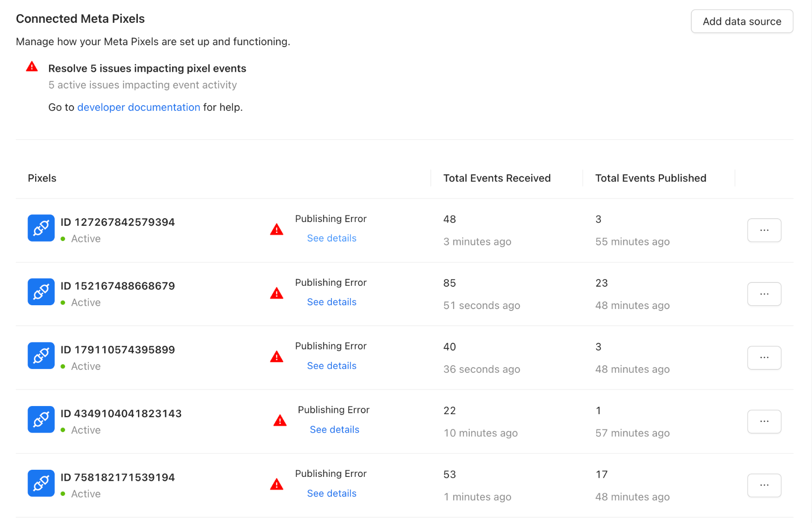Viewport: 812px width, 523px height.
Task: Click received count 53 for pixel 758182171539194
Action: (449, 475)
